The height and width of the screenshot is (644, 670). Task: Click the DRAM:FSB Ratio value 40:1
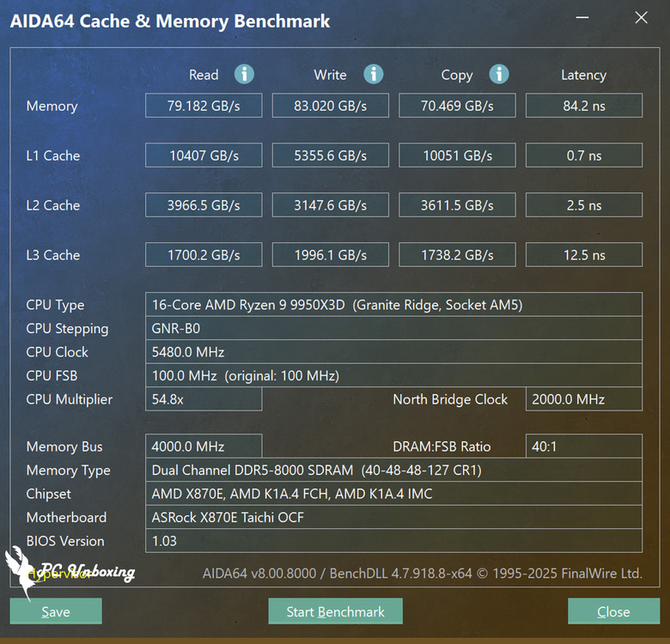584,447
